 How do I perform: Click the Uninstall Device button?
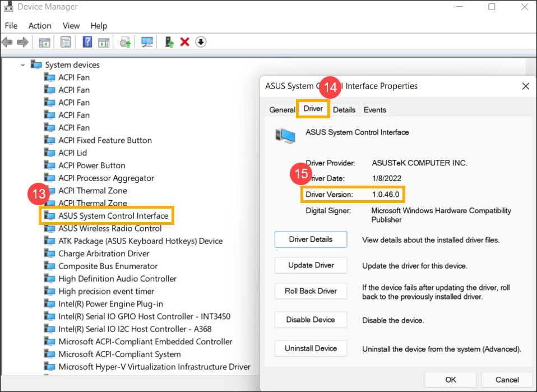pos(311,348)
